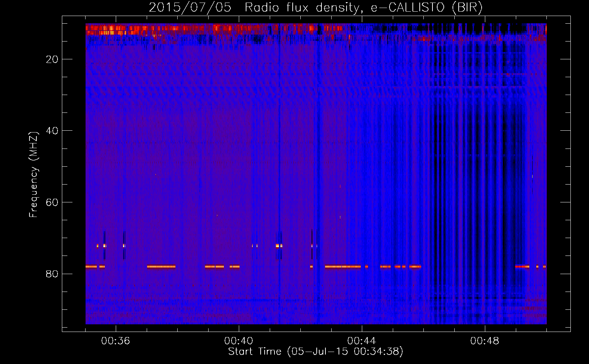Select the 00:40 time tick label
The height and width of the screenshot is (364, 589).
[x=238, y=341]
